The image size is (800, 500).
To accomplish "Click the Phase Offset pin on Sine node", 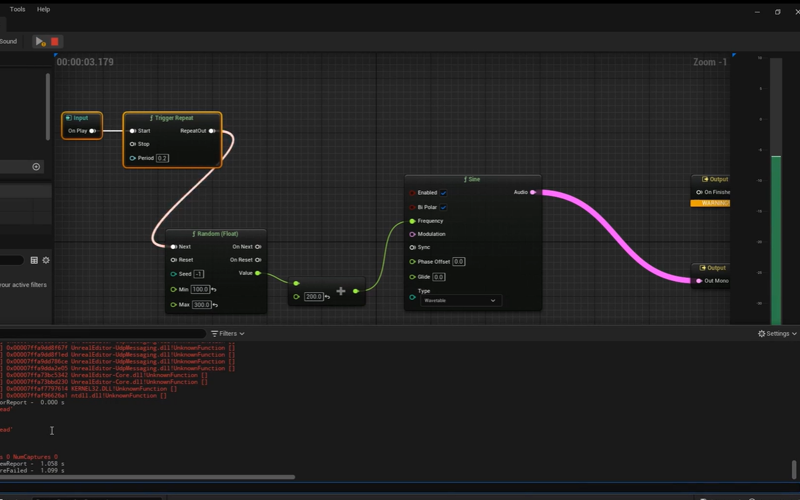I will (x=412, y=262).
